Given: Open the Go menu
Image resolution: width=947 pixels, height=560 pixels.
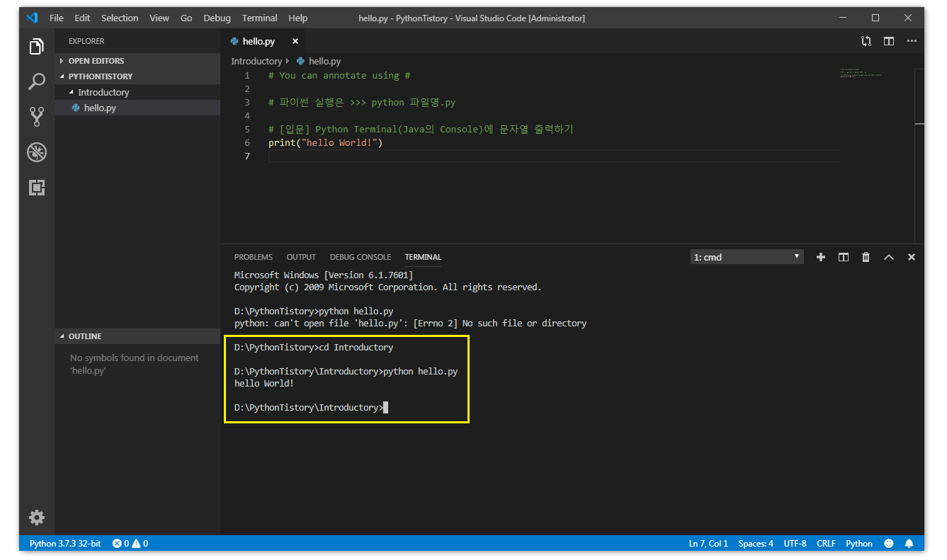Looking at the screenshot, I should [186, 18].
